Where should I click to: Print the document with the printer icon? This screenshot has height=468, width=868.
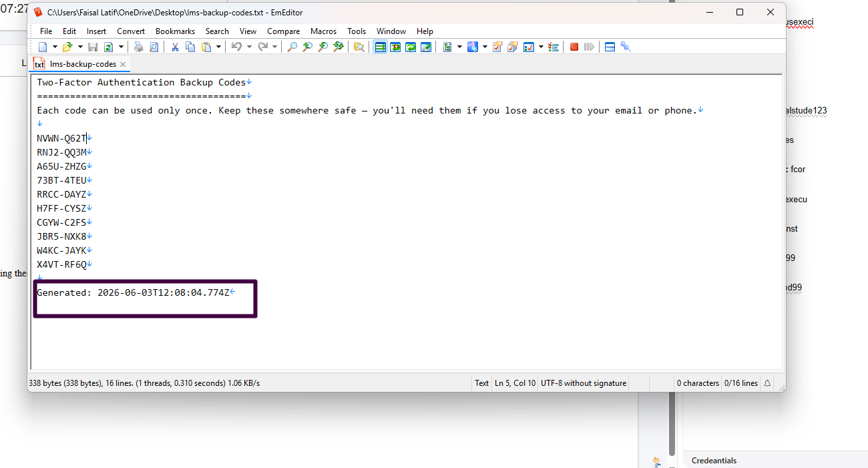[x=138, y=47]
